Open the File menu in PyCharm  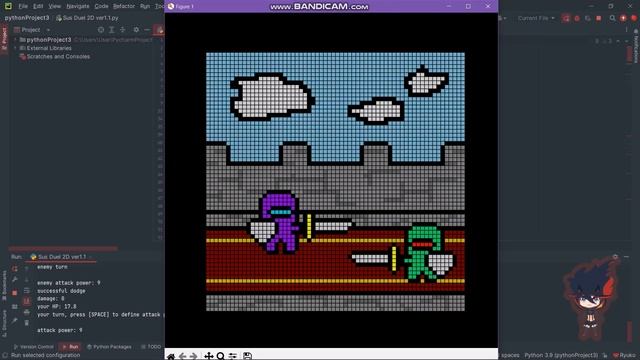23,6
